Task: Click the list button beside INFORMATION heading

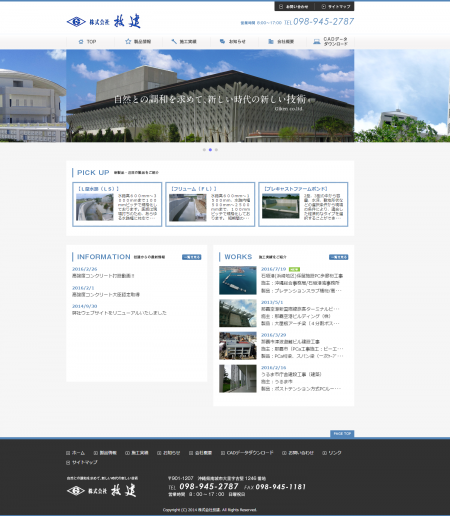Action: coord(192,257)
